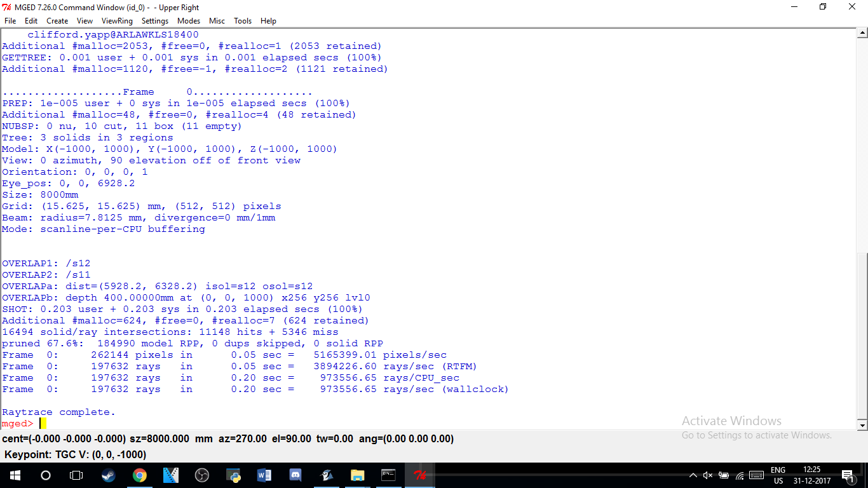Open the touch keyboard tray icon
This screenshot has height=488, width=868.
point(756,475)
